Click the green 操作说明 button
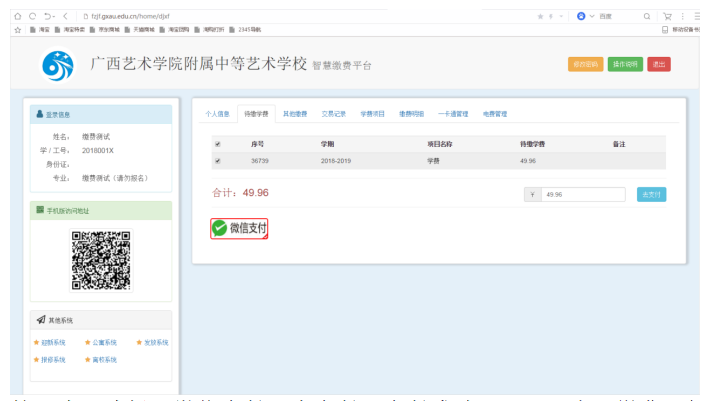 pyautogui.click(x=625, y=65)
